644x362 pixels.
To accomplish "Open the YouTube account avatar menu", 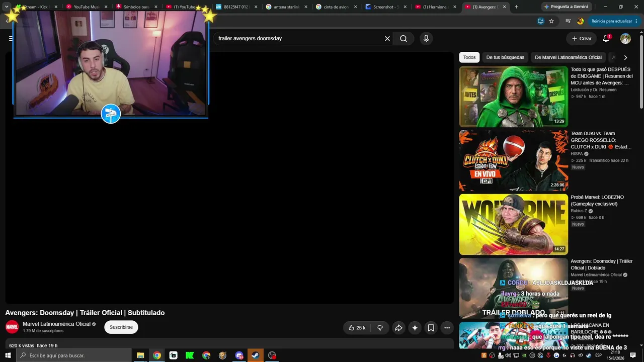I will click(x=625, y=39).
